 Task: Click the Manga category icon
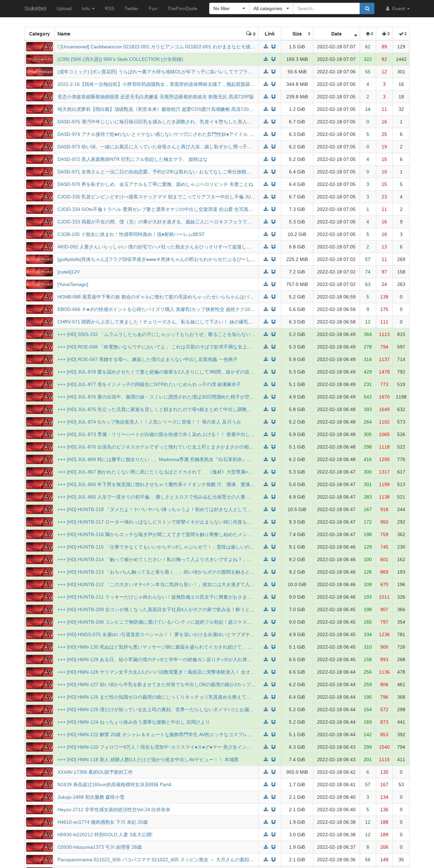click(x=40, y=72)
